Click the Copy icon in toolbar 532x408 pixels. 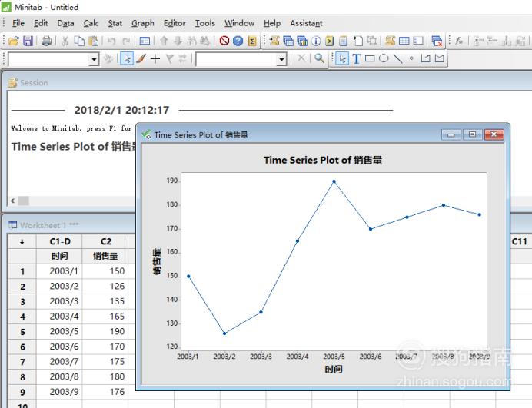point(79,41)
